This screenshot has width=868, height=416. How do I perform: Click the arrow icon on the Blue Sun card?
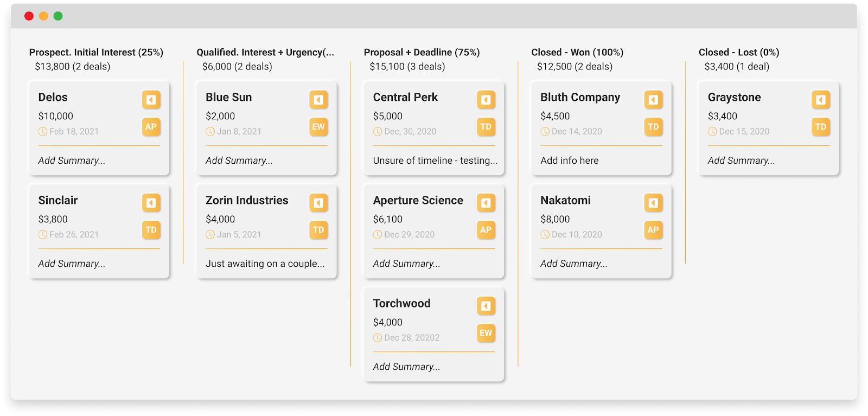(318, 100)
